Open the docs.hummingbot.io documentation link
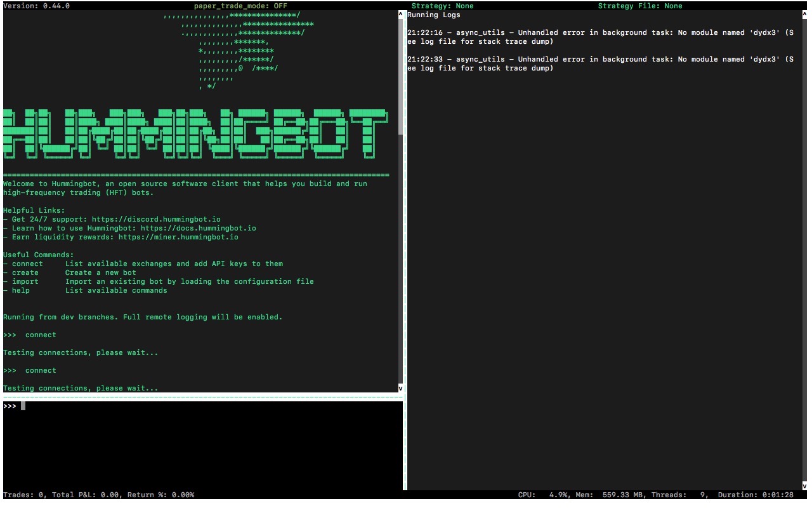 (200, 227)
